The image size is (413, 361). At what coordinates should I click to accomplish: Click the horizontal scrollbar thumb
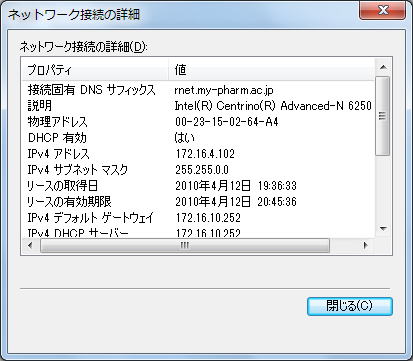click(x=185, y=246)
